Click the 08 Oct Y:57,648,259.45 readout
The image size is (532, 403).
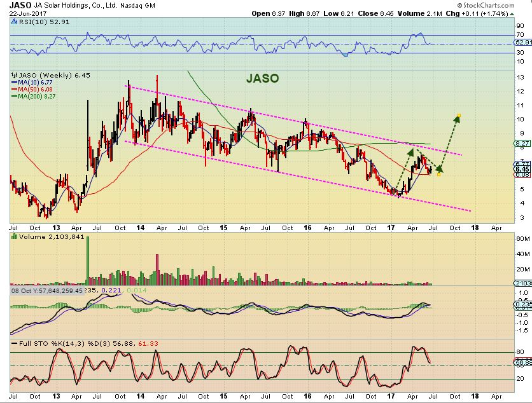47,290
